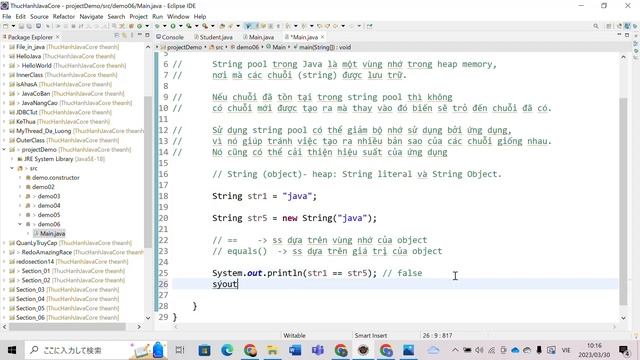This screenshot has height=360, width=640.
Task: Open Word from the taskbar
Action: point(295,350)
